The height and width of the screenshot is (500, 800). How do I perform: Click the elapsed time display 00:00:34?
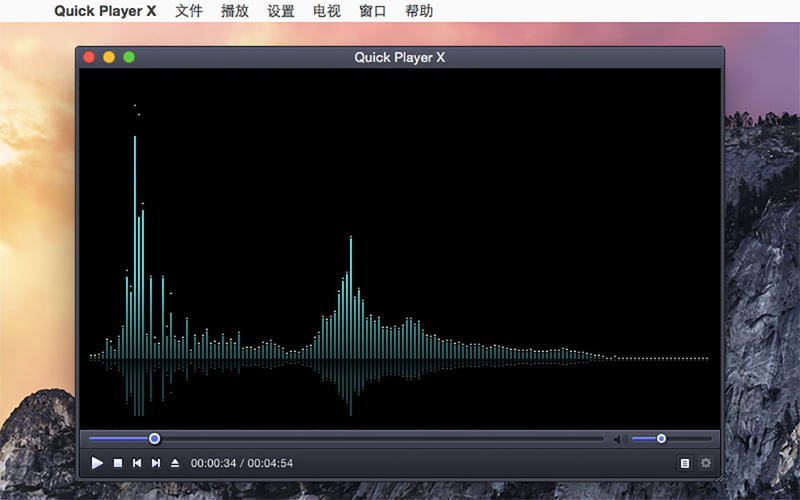(213, 463)
